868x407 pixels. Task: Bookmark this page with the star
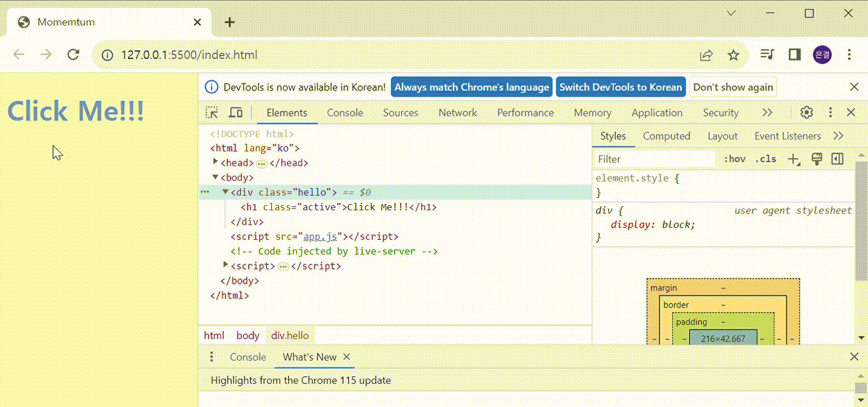tap(734, 55)
